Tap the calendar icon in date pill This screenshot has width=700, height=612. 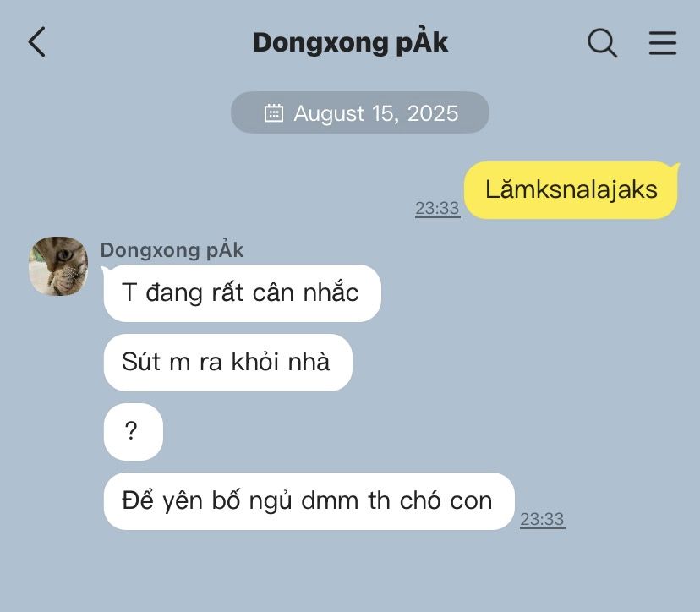click(x=274, y=113)
